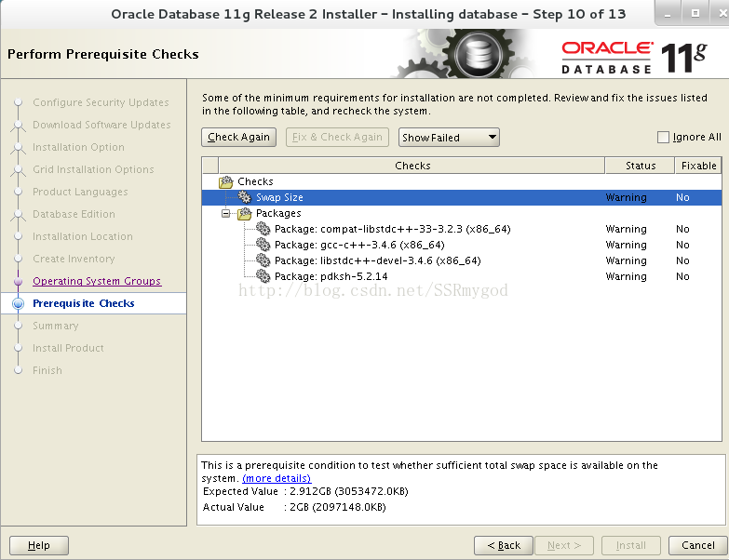Click the Packages folder icon

pos(245,213)
